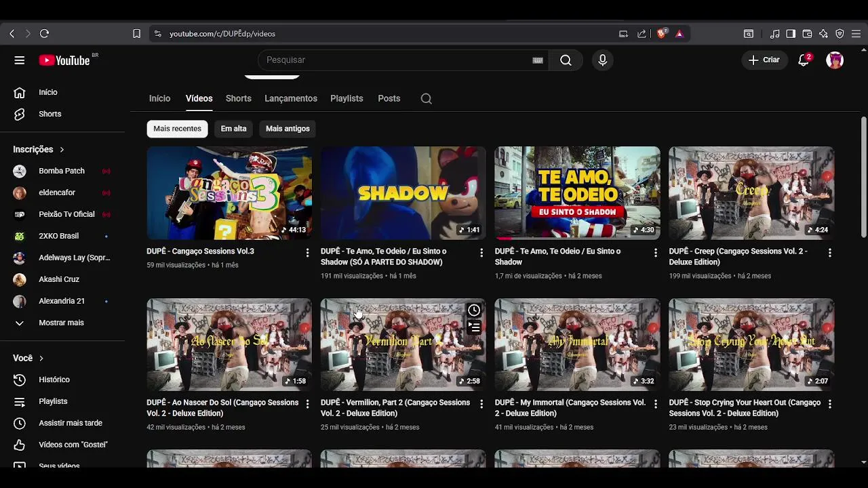Image resolution: width=868 pixels, height=488 pixels.
Task: Open Alexandria 21 subscription channel
Action: point(62,301)
